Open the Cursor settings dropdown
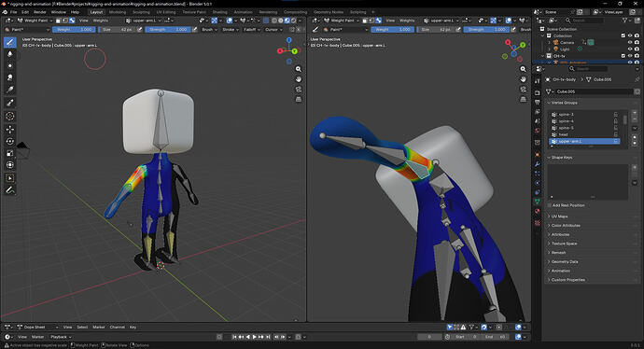This screenshot has height=349, width=644. pyautogui.click(x=273, y=30)
